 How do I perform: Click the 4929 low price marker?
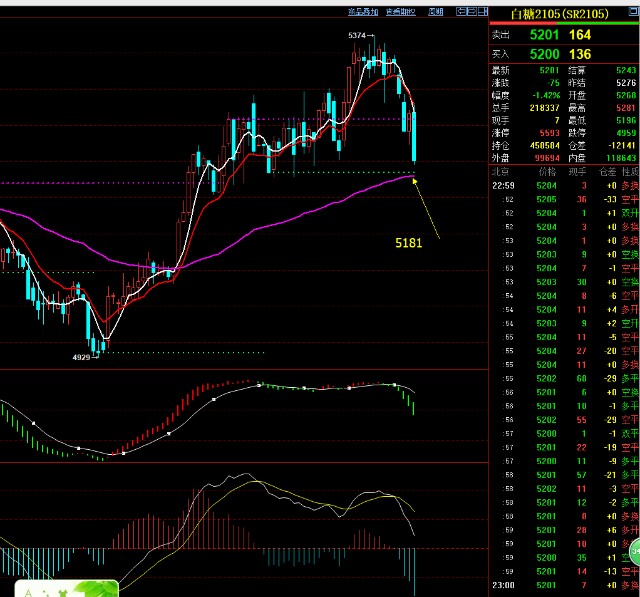coord(85,356)
